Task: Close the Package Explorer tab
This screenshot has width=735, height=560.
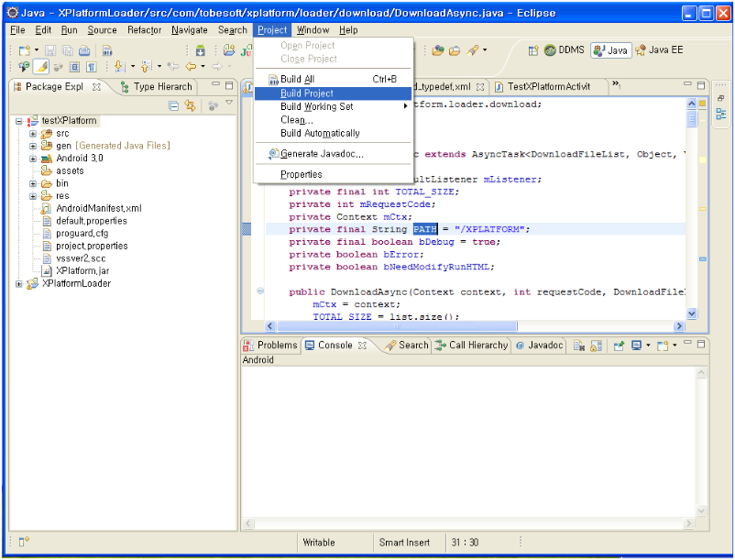Action: [96, 87]
